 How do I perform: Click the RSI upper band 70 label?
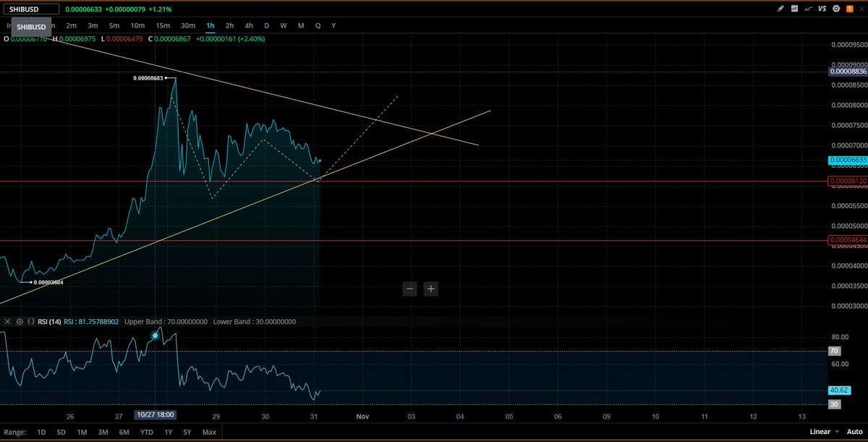pyautogui.click(x=834, y=351)
